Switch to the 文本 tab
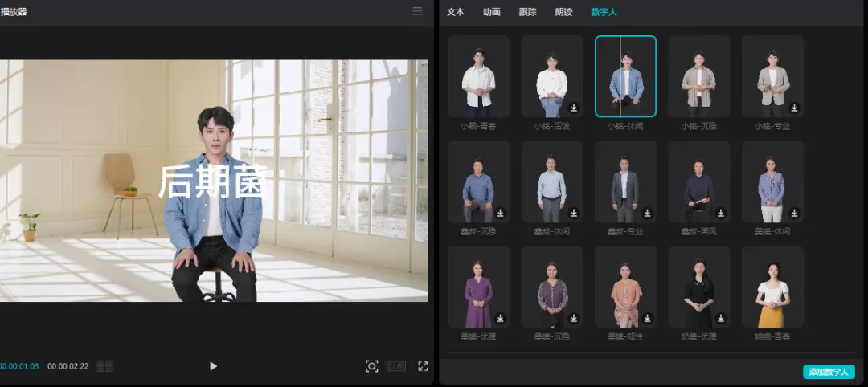The width and height of the screenshot is (868, 387). coord(456,12)
